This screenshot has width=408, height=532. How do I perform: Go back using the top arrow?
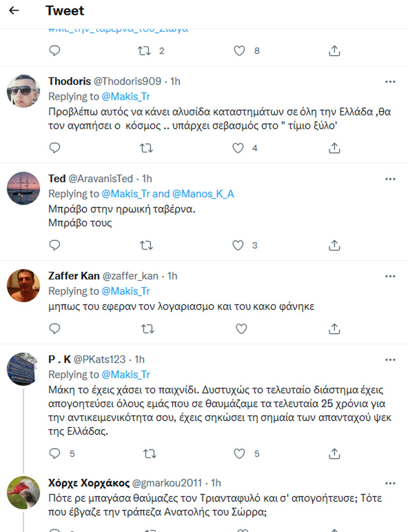[14, 10]
